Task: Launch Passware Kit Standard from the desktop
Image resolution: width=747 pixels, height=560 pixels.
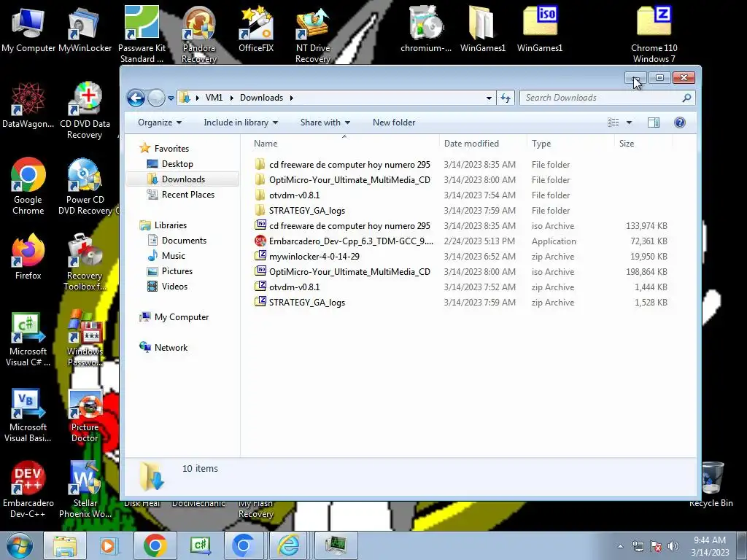Action: pyautogui.click(x=142, y=34)
